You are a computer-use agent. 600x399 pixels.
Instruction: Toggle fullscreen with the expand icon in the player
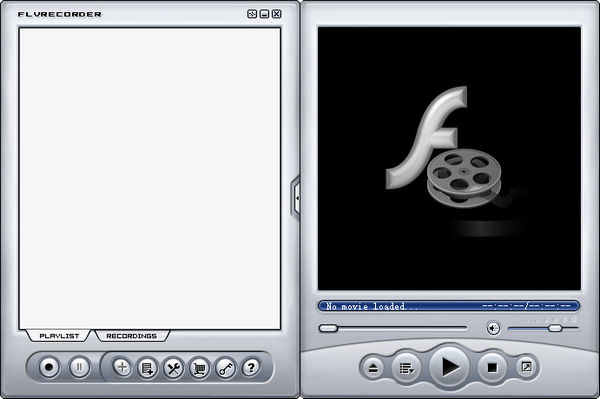(x=527, y=366)
